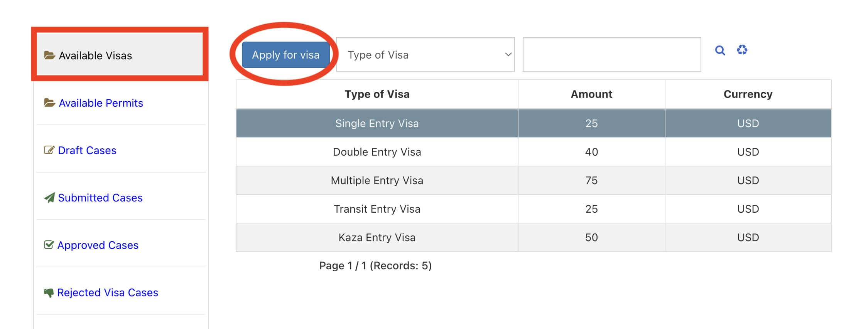Select the Available Visas section
The width and height of the screenshot is (868, 329).
pos(95,55)
